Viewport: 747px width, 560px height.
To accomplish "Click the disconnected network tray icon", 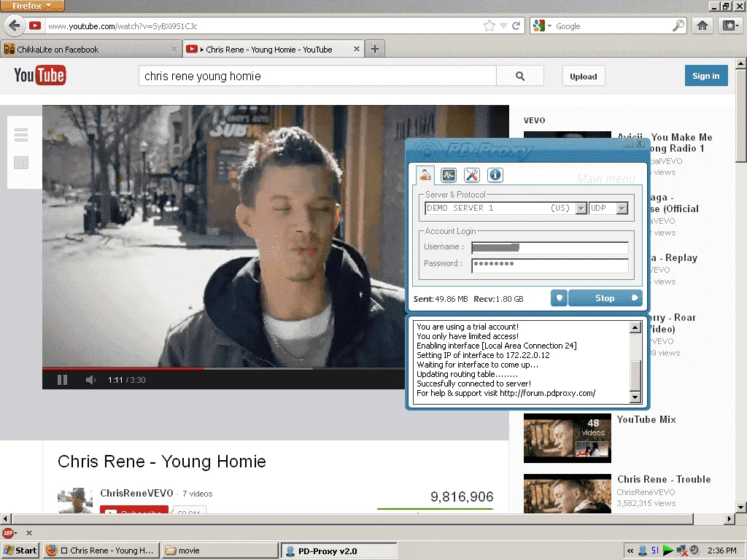I will point(681,551).
